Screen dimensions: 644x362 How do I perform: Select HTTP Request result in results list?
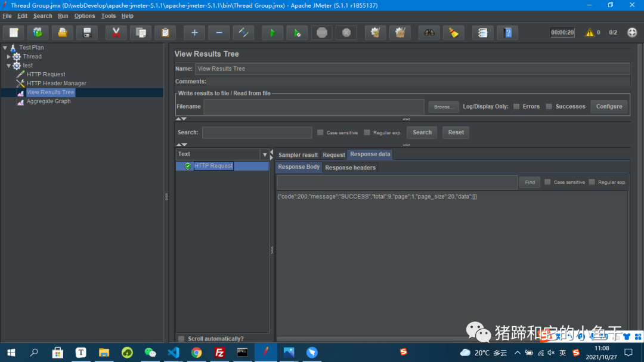[x=213, y=166]
